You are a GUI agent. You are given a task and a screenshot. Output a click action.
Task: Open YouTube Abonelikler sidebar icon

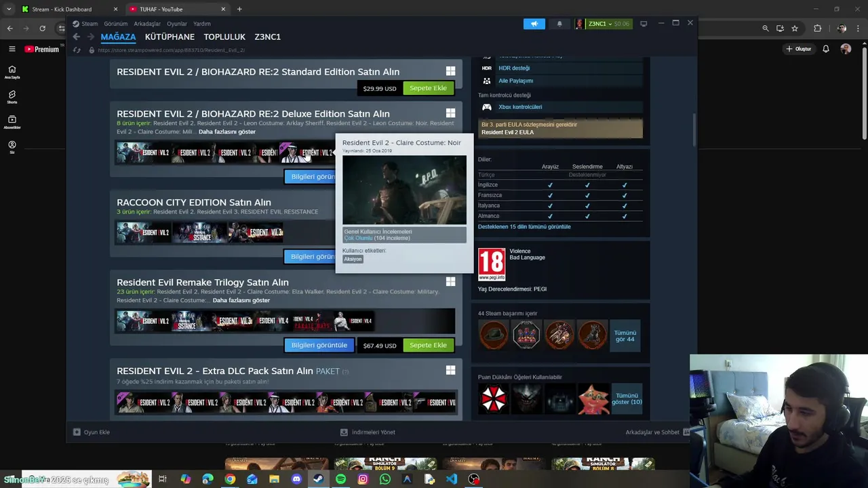click(x=12, y=122)
